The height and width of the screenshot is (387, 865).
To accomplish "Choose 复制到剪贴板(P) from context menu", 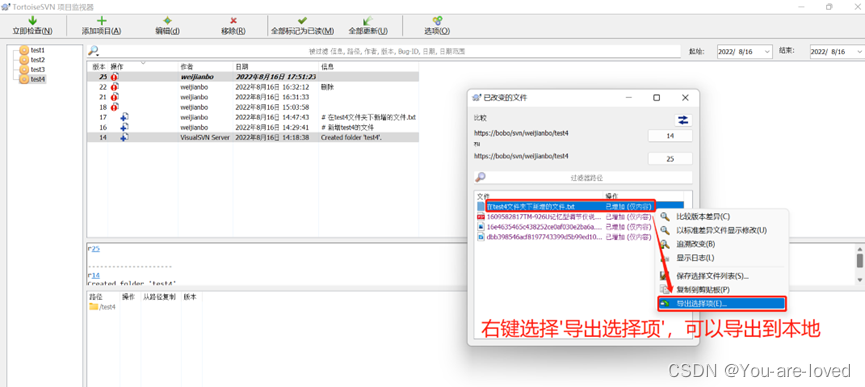I will click(723, 289).
